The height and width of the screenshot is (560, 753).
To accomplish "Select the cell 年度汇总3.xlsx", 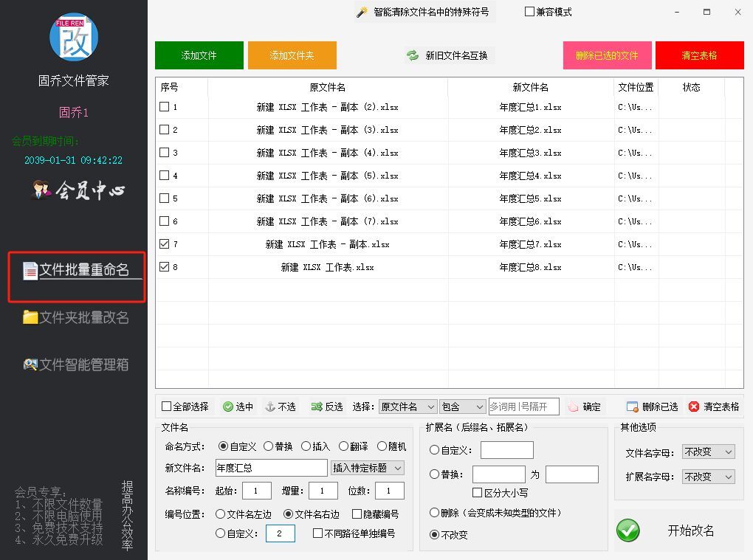I will (531, 153).
